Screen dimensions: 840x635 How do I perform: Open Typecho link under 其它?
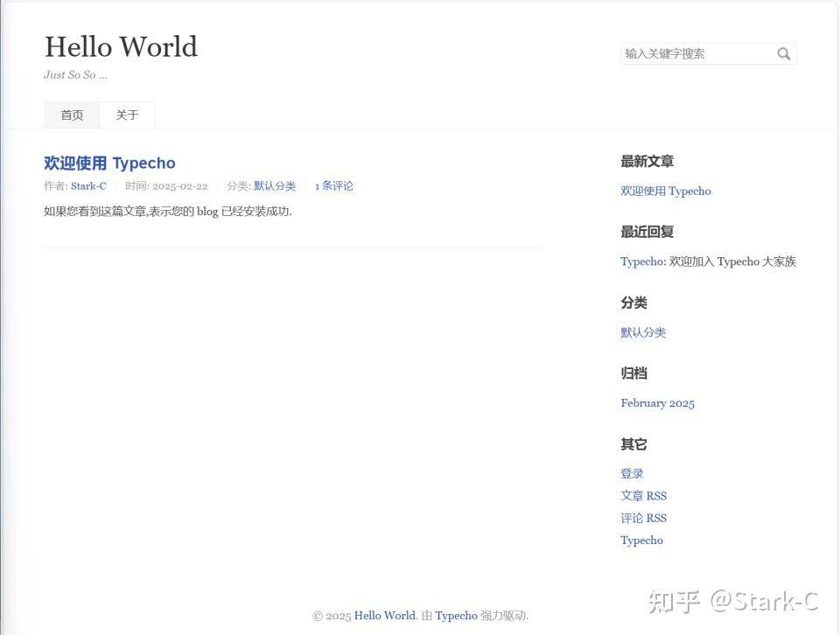click(641, 541)
